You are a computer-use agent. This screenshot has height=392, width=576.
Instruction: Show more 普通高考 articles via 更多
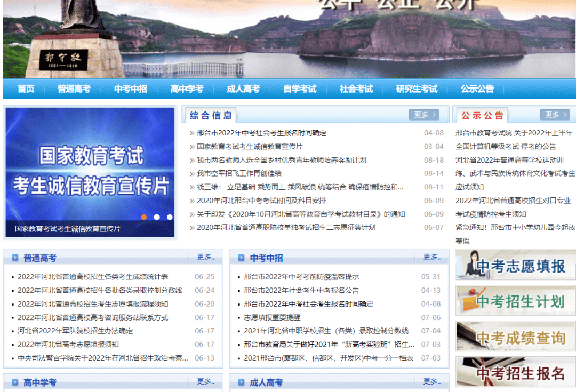(205, 257)
